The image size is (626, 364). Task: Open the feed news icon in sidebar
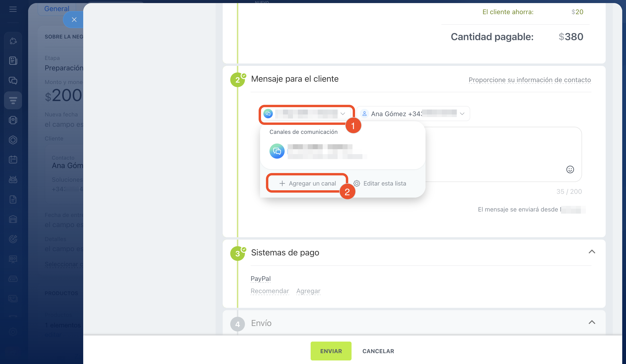click(13, 61)
